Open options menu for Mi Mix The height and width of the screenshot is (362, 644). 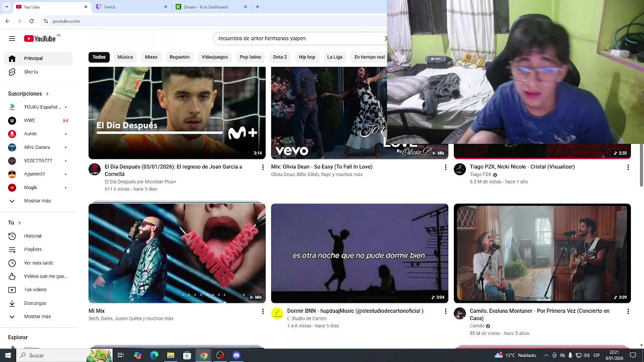coord(263,311)
